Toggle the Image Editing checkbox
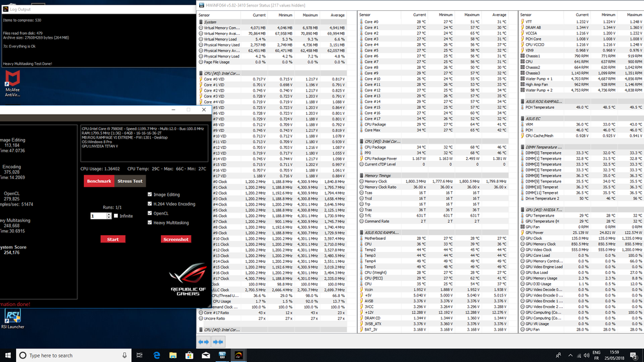Viewport: 644px width, 362px height. pos(150,195)
